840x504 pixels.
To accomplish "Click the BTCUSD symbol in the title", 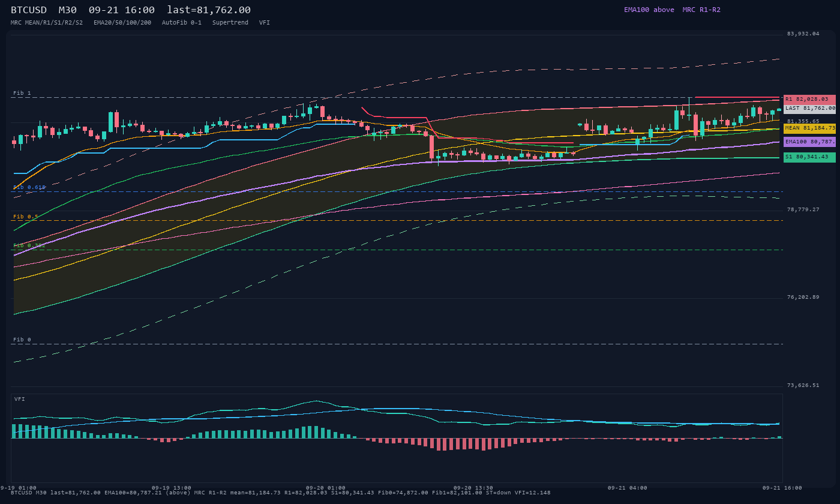I will pyautogui.click(x=29, y=10).
